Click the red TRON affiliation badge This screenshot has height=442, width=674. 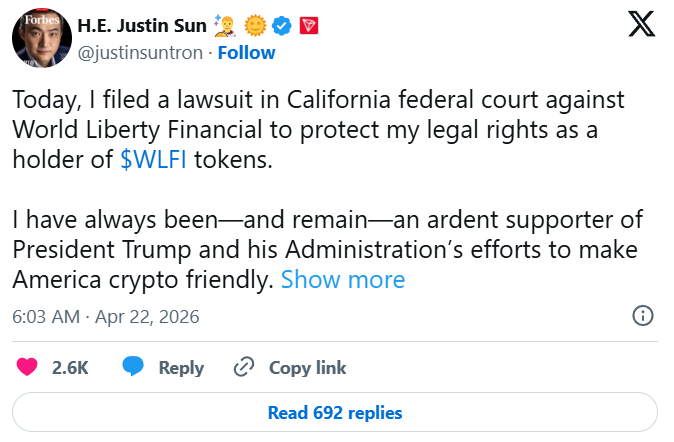click(307, 25)
